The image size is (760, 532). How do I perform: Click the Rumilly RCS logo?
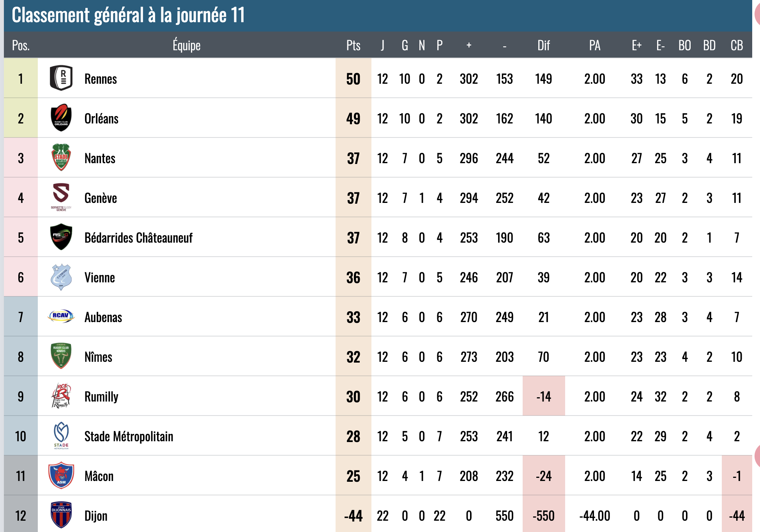61,396
